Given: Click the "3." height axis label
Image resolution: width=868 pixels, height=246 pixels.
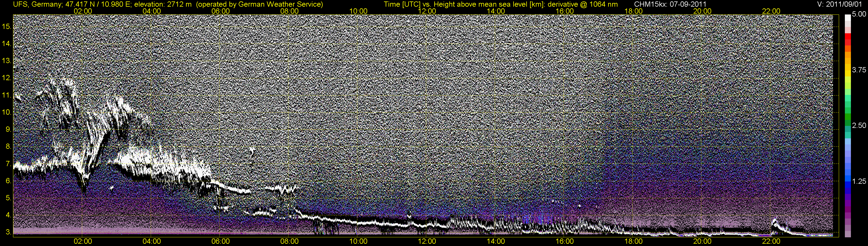Looking at the screenshot, I should coord(8,232).
